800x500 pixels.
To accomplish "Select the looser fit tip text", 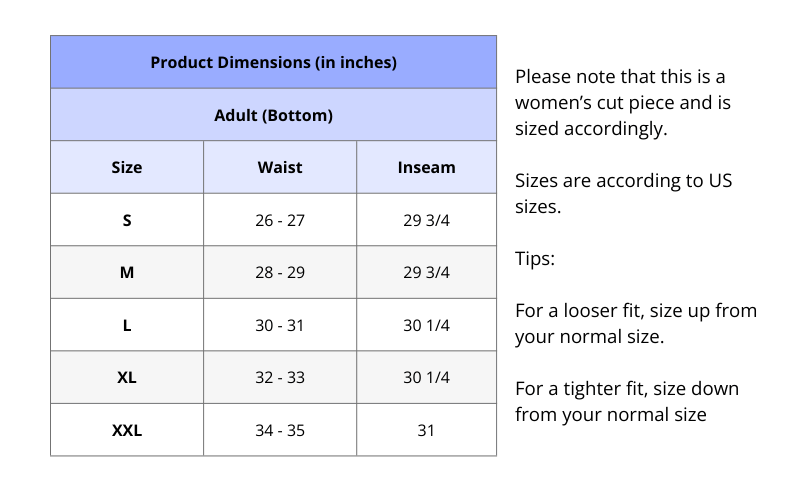I will (635, 323).
